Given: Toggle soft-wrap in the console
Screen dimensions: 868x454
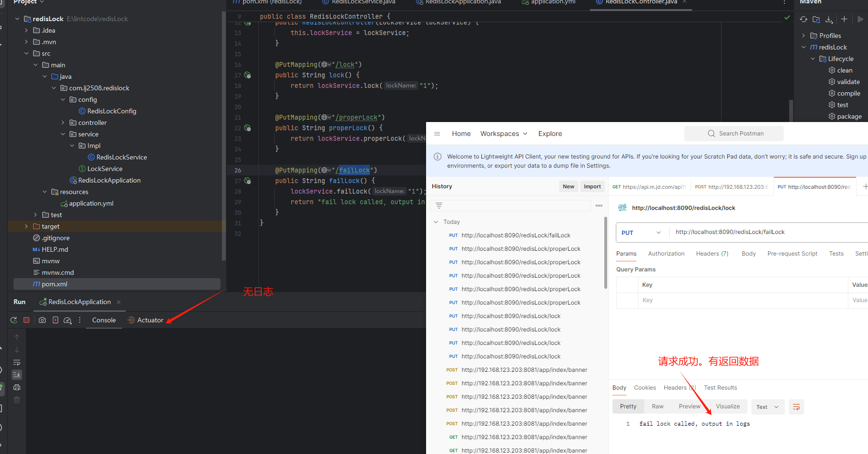Looking at the screenshot, I should (17, 362).
